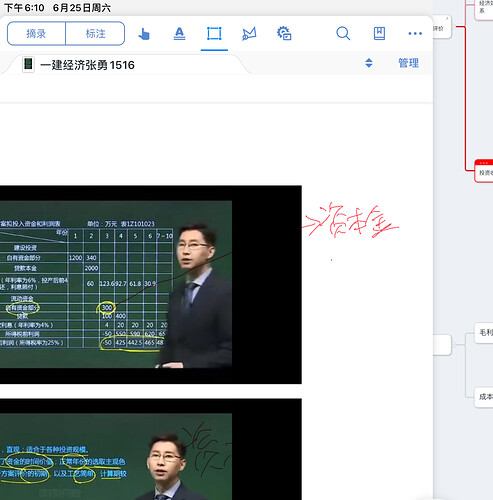Select the red highlighted mind map node
The image size is (493, 500).
click(484, 171)
